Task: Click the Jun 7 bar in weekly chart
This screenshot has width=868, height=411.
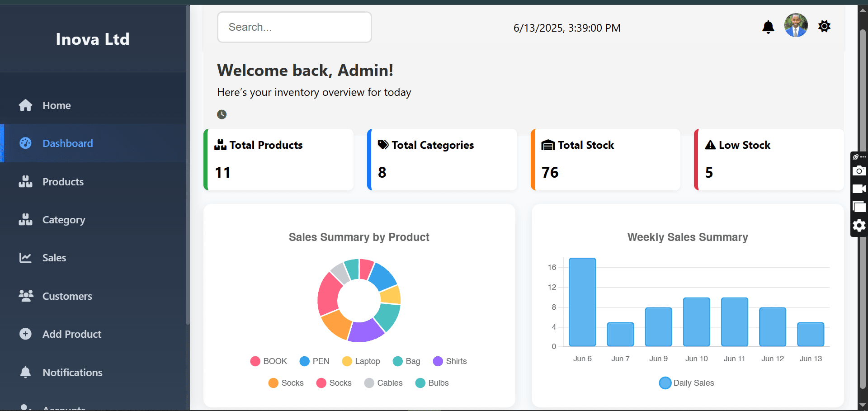Action: [620, 335]
